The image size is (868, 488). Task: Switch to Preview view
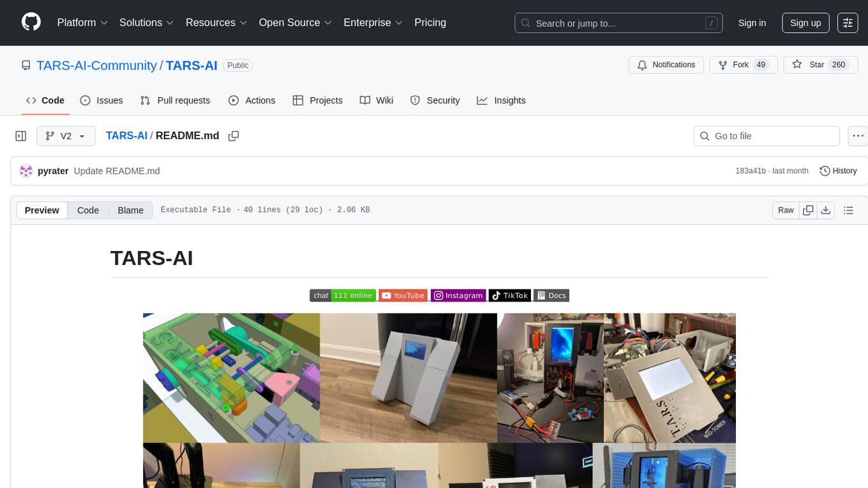click(42, 210)
